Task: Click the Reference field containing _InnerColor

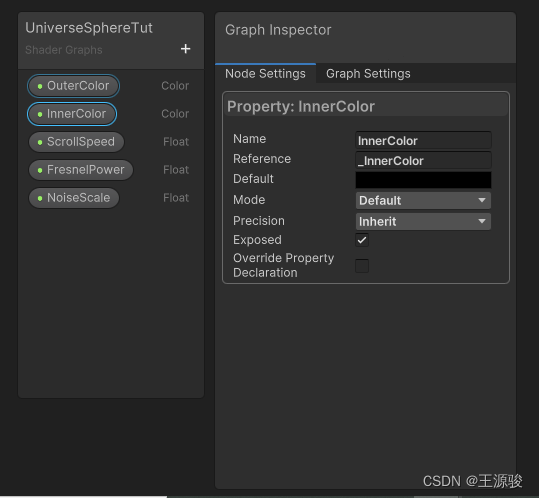Action: (x=423, y=161)
